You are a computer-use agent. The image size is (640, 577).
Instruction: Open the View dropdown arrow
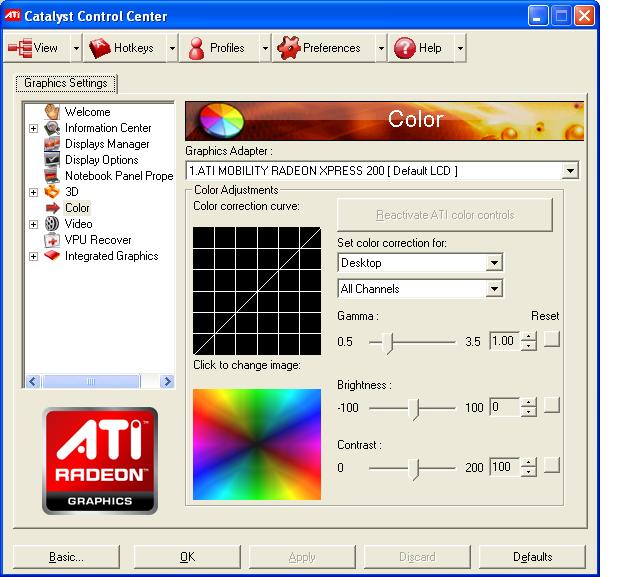click(x=76, y=48)
